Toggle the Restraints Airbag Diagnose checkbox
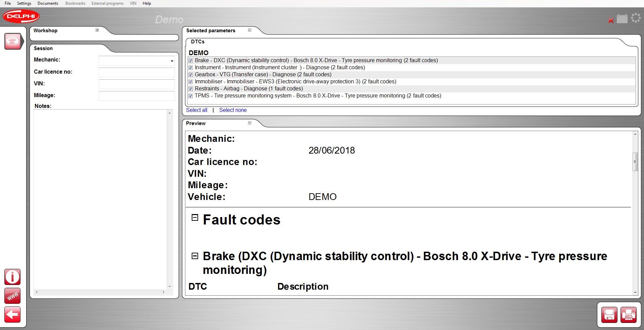The height and width of the screenshot is (330, 644). tap(191, 89)
